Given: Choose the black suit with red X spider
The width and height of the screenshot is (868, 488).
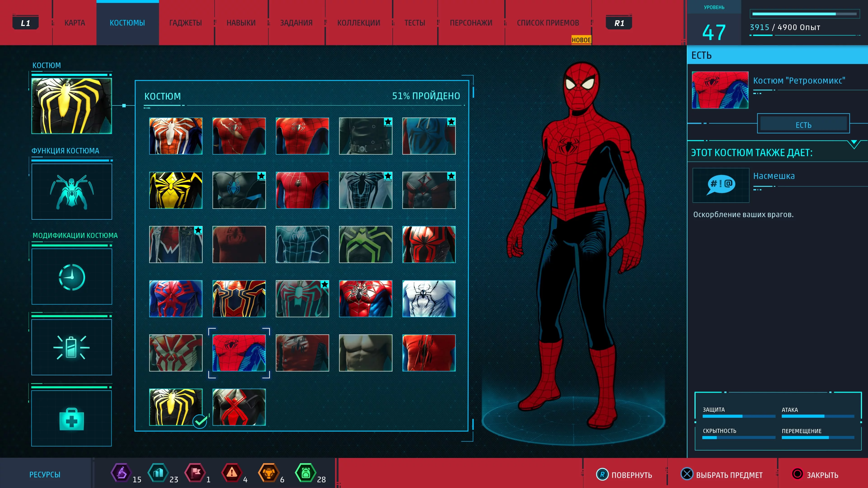Looking at the screenshot, I should 239,407.
